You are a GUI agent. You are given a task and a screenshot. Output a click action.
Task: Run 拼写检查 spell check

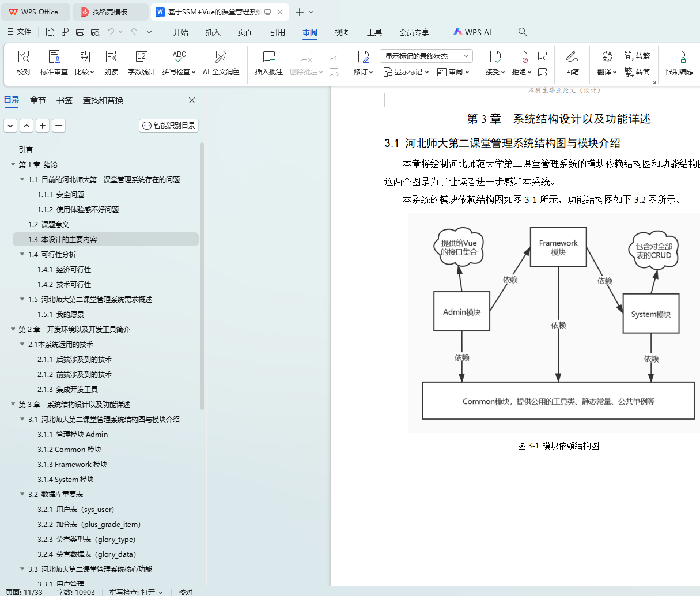coord(179,63)
